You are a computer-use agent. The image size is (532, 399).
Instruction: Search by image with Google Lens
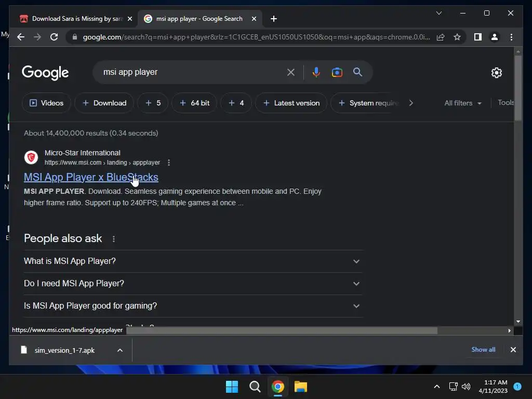pyautogui.click(x=337, y=72)
